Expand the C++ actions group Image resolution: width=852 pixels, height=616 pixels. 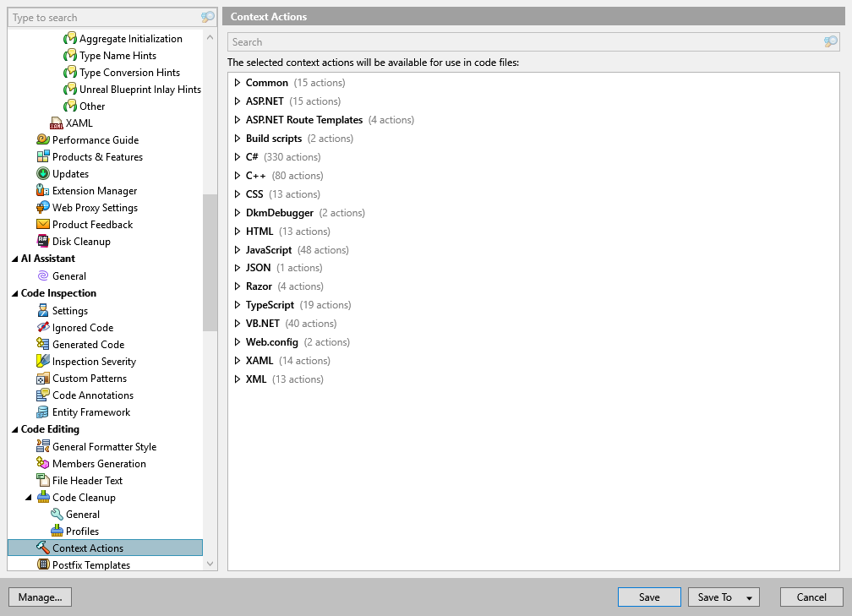coord(237,176)
